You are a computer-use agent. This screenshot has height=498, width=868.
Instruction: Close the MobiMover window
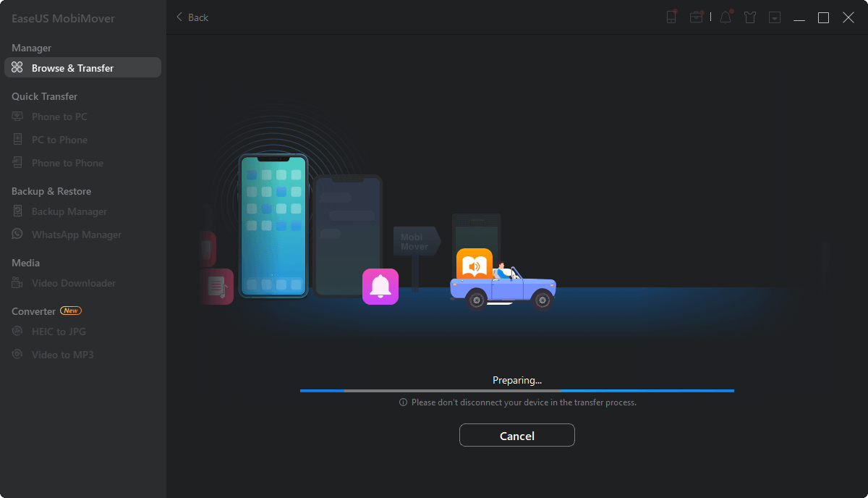(x=848, y=17)
